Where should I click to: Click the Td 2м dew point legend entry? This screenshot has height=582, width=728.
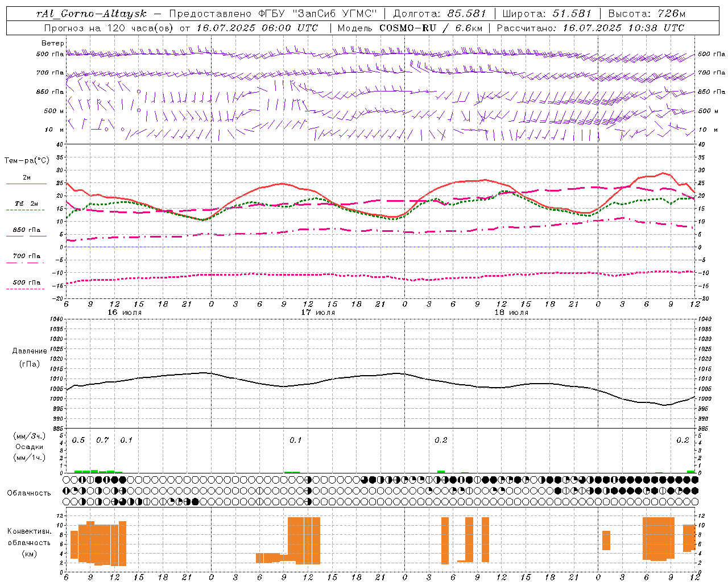[x=26, y=203]
